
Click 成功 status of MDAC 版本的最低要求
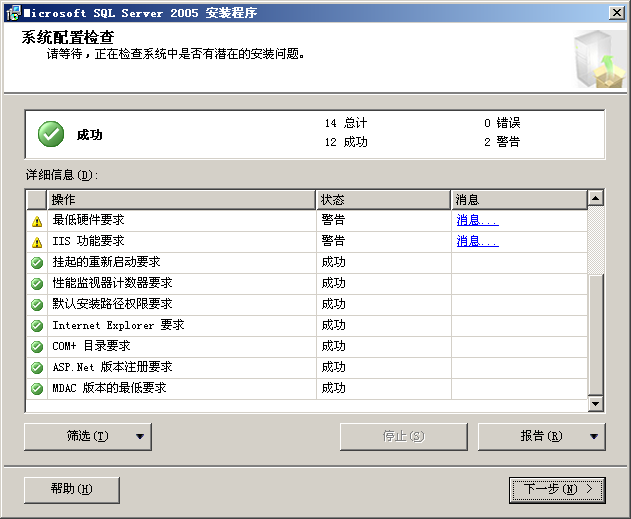tap(333, 388)
